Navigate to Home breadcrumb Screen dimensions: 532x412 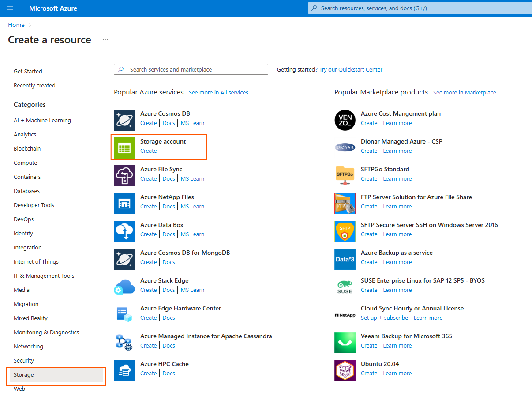point(16,25)
